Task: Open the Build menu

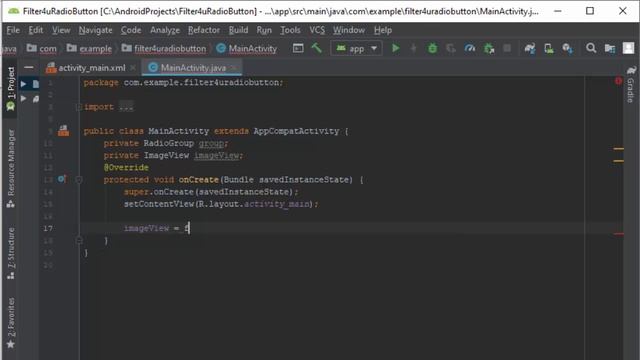Action: click(238, 30)
